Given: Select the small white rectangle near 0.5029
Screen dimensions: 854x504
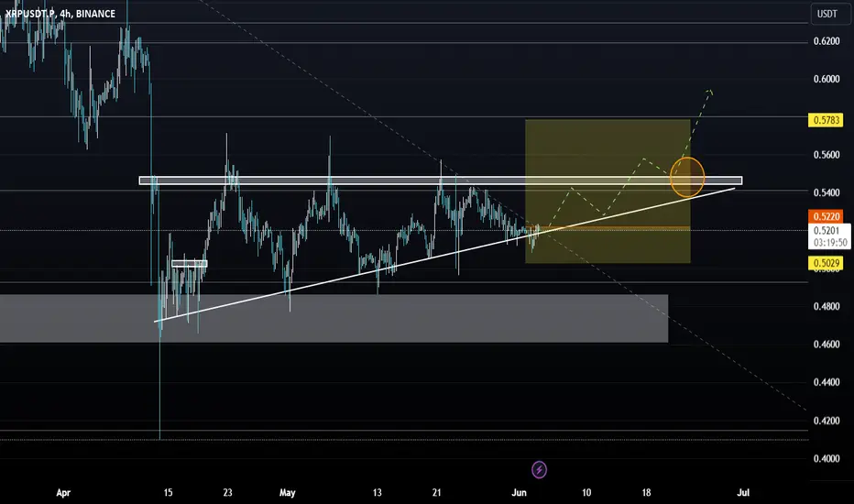Looking at the screenshot, I should pyautogui.click(x=189, y=264).
